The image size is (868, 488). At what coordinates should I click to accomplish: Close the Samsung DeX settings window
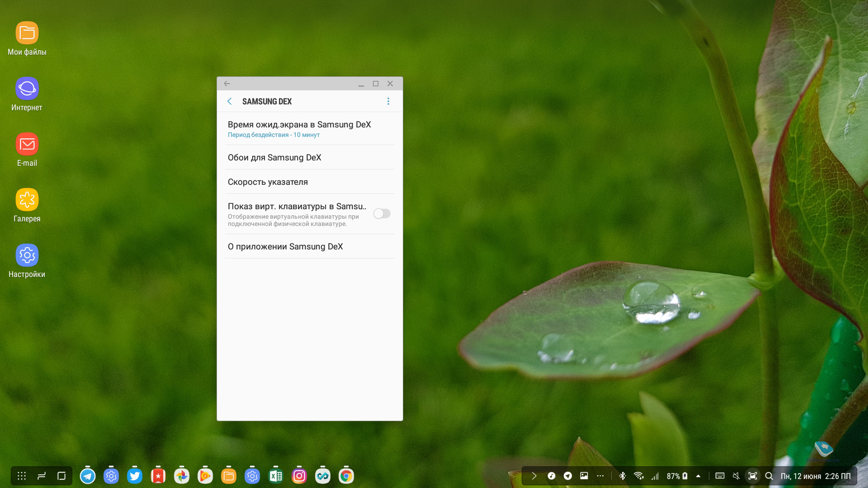click(x=390, y=84)
